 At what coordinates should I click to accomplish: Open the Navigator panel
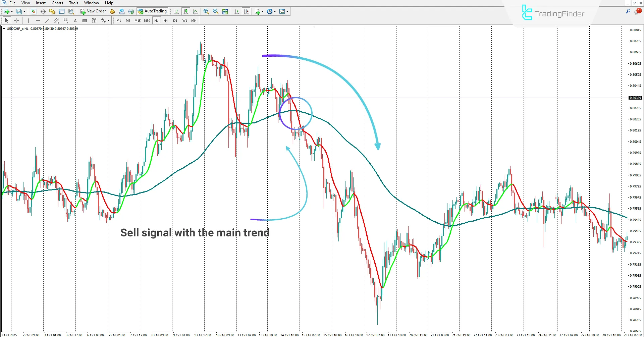click(x=52, y=11)
